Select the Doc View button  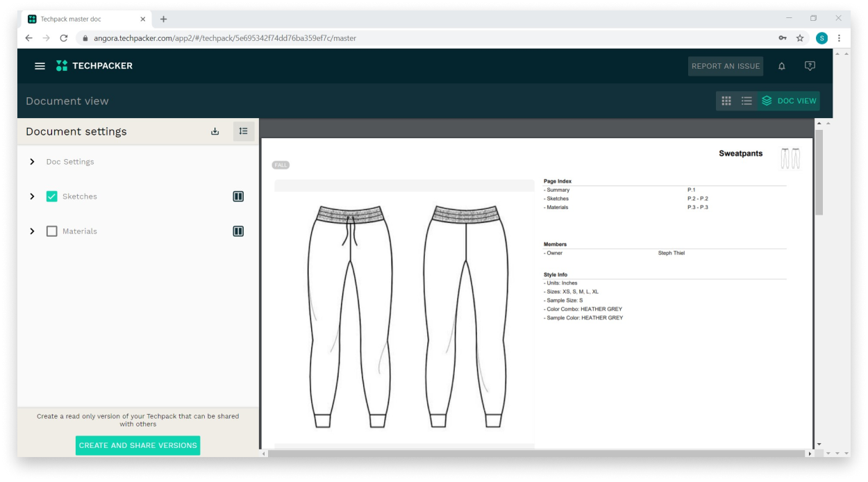pos(789,101)
